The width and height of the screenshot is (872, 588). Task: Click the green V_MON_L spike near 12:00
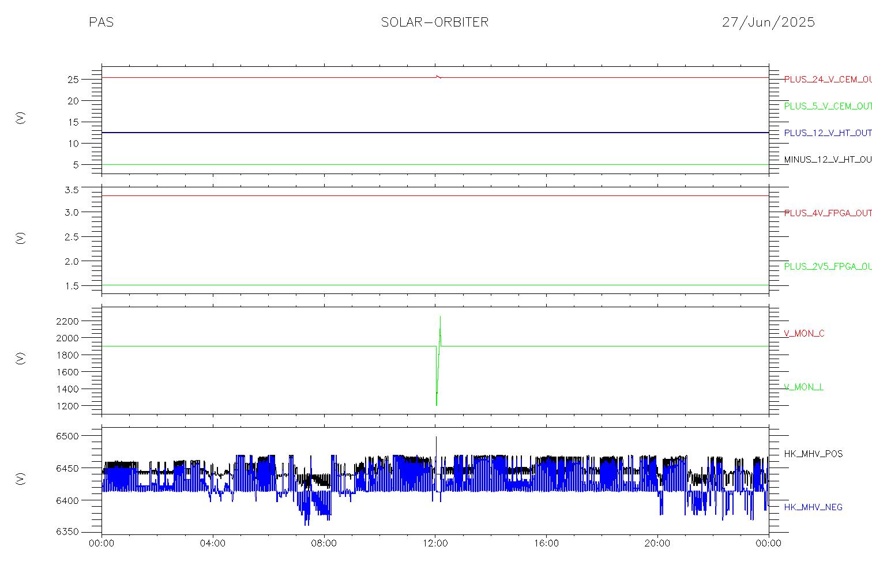click(438, 361)
